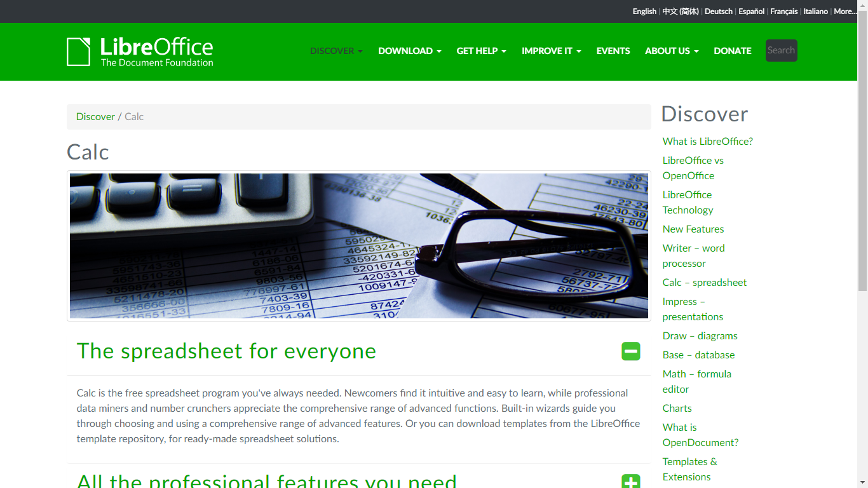Open 'LibreOffice Technology' sidebar link
Viewport: 868px width, 488px height.
pos(688,203)
